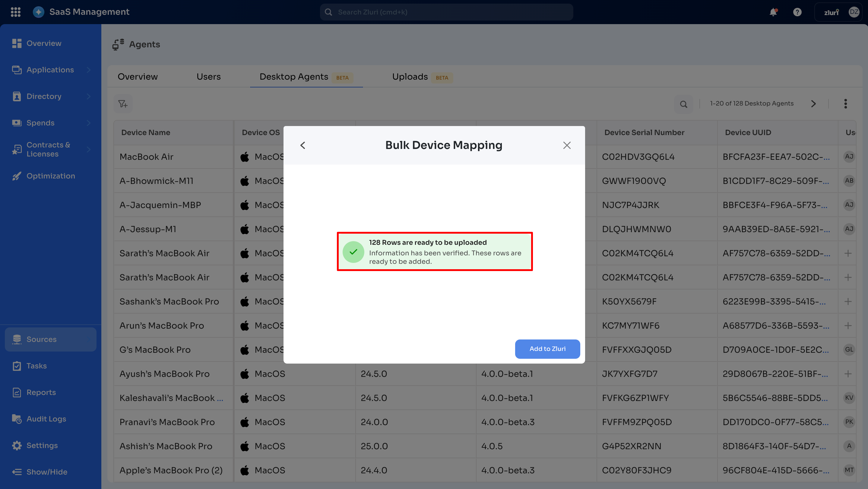Click the add filter icon
The image size is (868, 489).
[123, 104]
